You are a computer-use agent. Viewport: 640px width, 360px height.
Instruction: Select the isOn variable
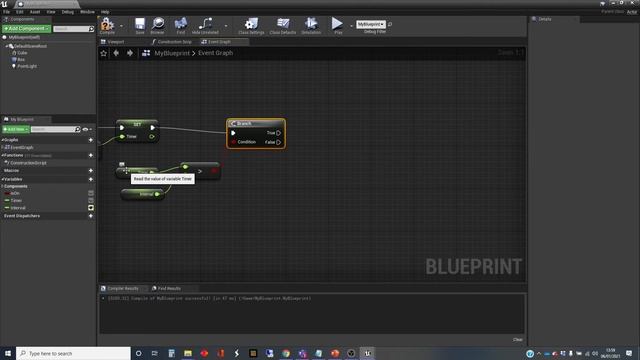point(15,193)
